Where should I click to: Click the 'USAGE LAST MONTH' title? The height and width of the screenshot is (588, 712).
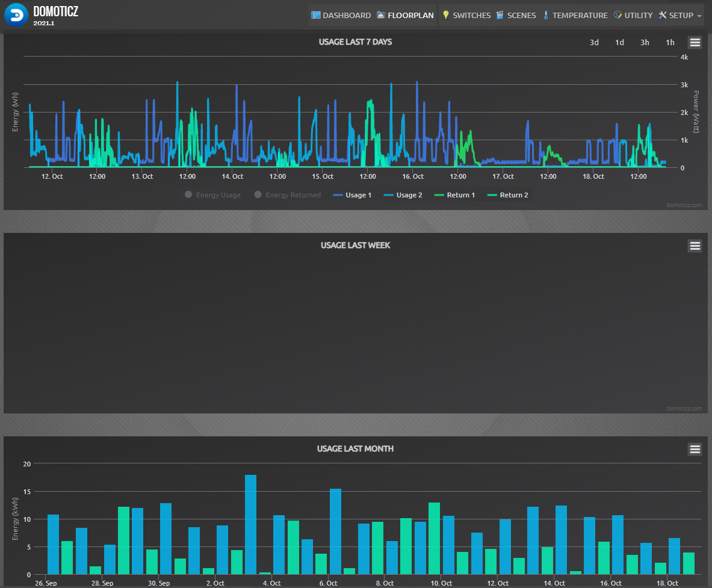click(x=355, y=448)
